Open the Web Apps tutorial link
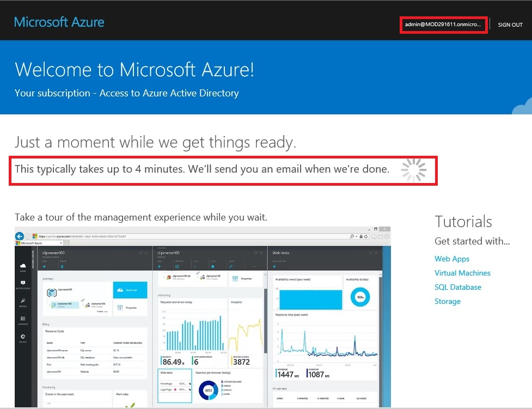Viewport: 532px width, 409px height. click(451, 259)
